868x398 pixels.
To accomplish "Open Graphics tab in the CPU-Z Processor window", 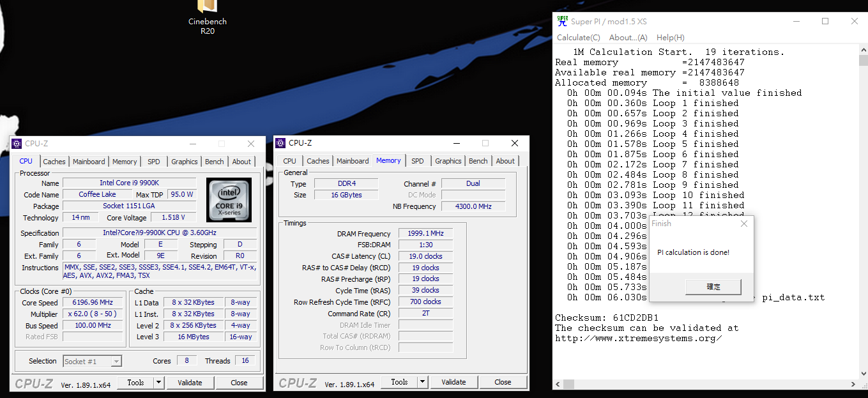I will click(x=185, y=162).
